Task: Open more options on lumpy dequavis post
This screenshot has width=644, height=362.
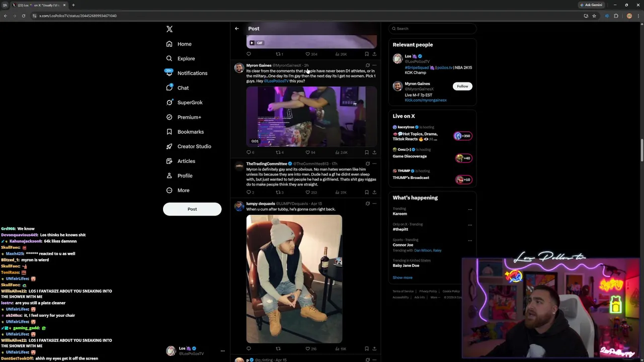Action: pos(374,204)
